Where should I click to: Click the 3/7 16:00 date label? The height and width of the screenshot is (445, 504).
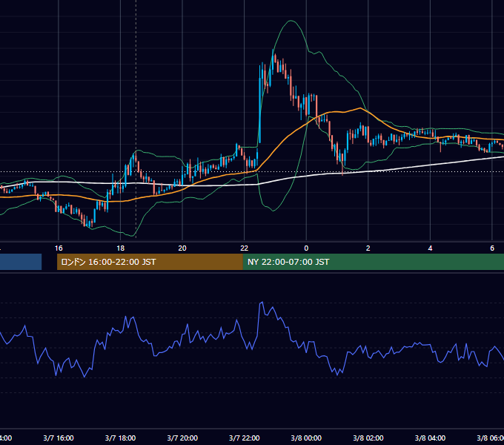coord(59,438)
